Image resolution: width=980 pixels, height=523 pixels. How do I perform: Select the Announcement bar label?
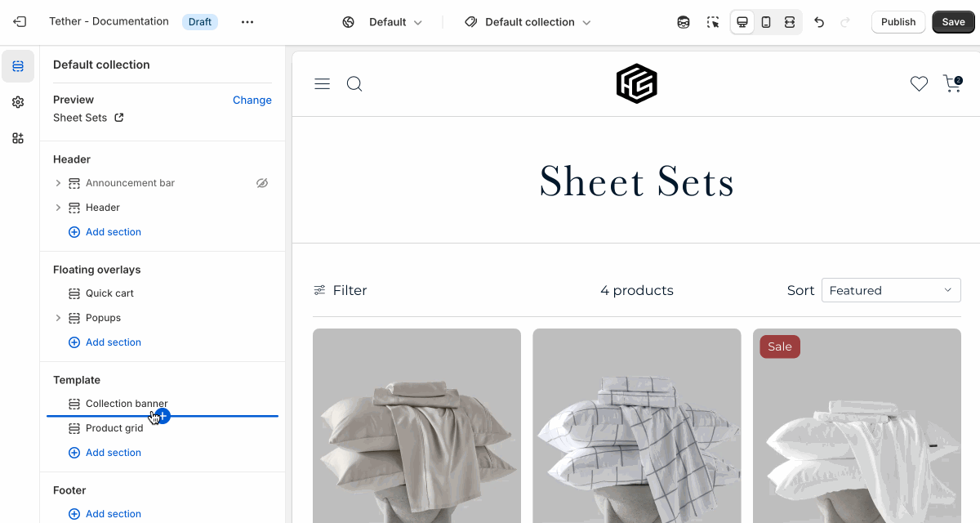pos(130,183)
